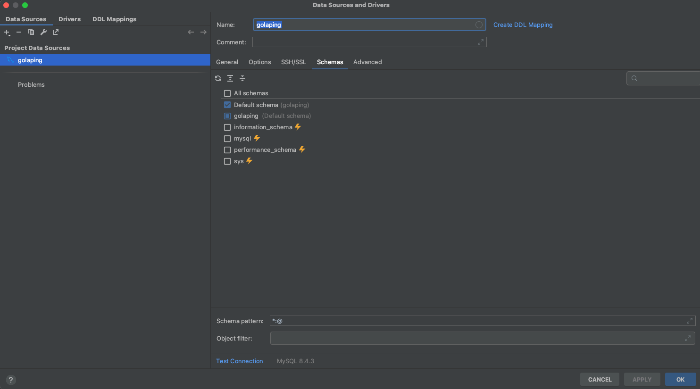Click the Create DDL Mapping link

(523, 25)
